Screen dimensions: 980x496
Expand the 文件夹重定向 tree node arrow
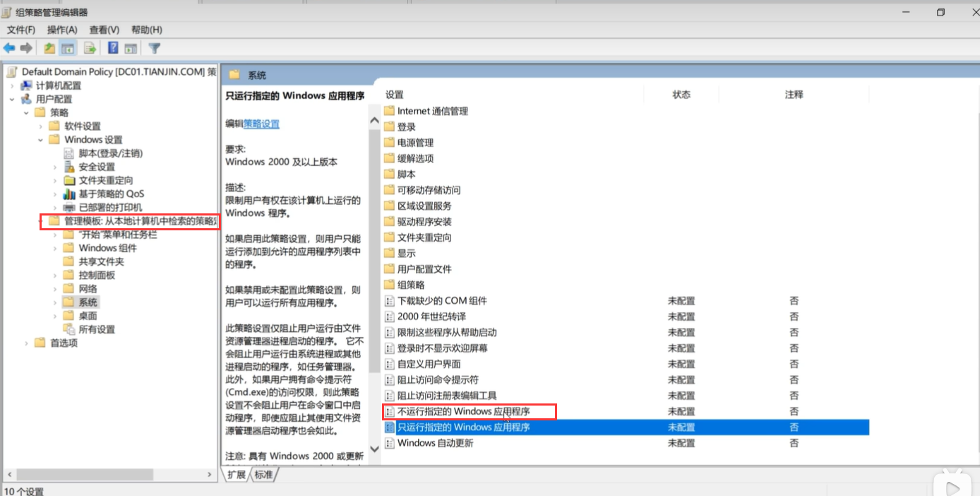click(x=55, y=180)
